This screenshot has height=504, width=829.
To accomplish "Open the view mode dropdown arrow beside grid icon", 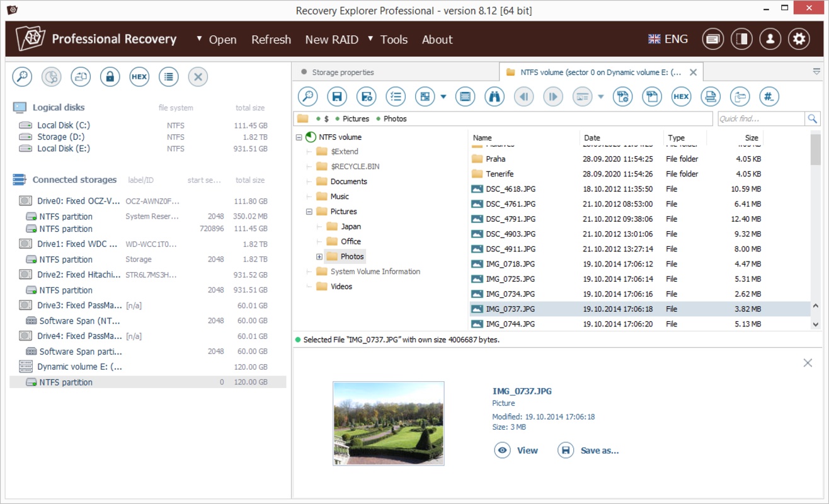I will (x=443, y=97).
